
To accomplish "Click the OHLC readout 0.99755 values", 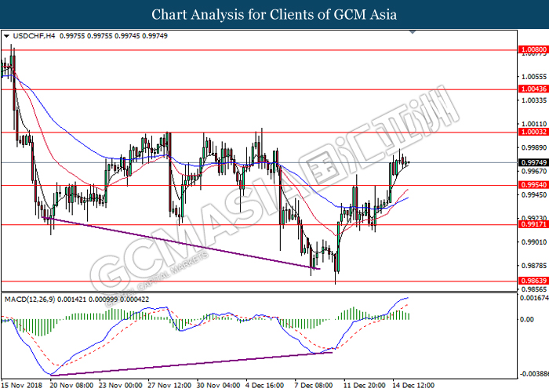I will pos(114,36).
